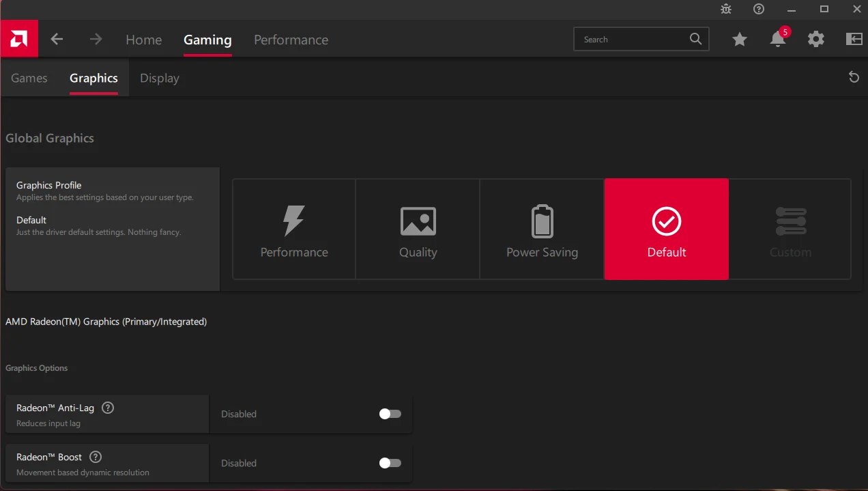Toggle the sidebar panel icon
This screenshot has width=868, height=491.
(x=854, y=39)
